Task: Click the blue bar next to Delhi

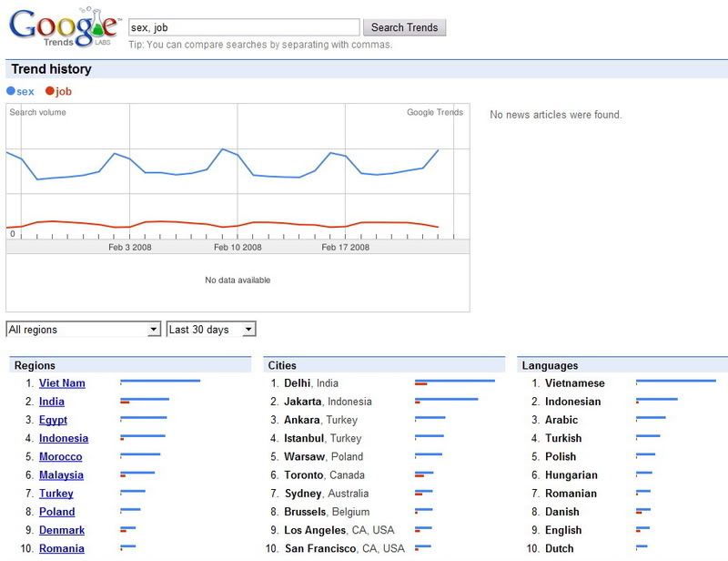Action: pyautogui.click(x=455, y=381)
